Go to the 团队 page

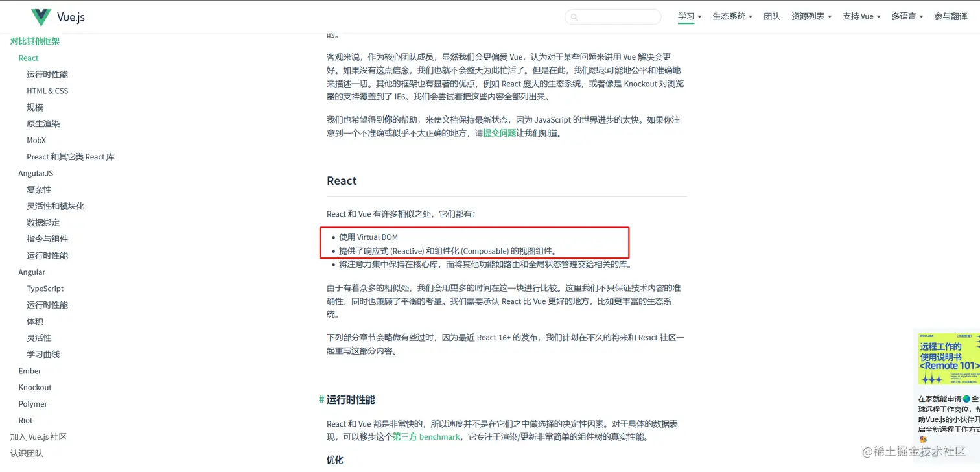(x=772, y=17)
